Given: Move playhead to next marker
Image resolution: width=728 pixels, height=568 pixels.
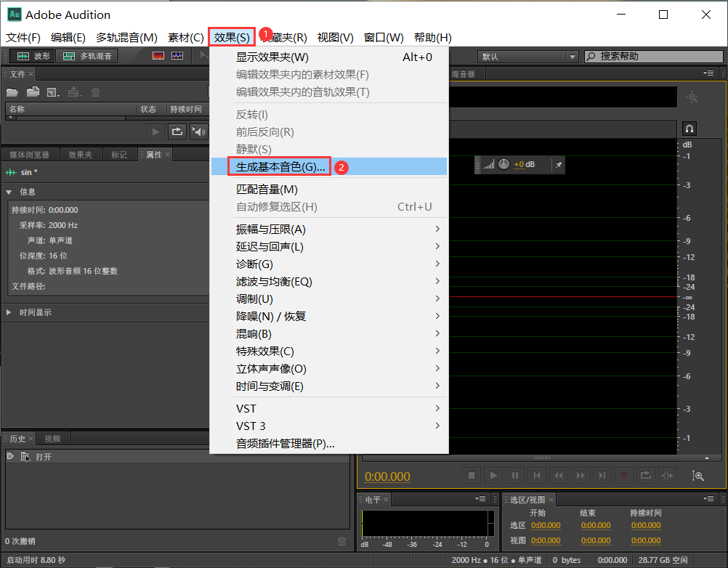Looking at the screenshot, I should pos(602,476).
